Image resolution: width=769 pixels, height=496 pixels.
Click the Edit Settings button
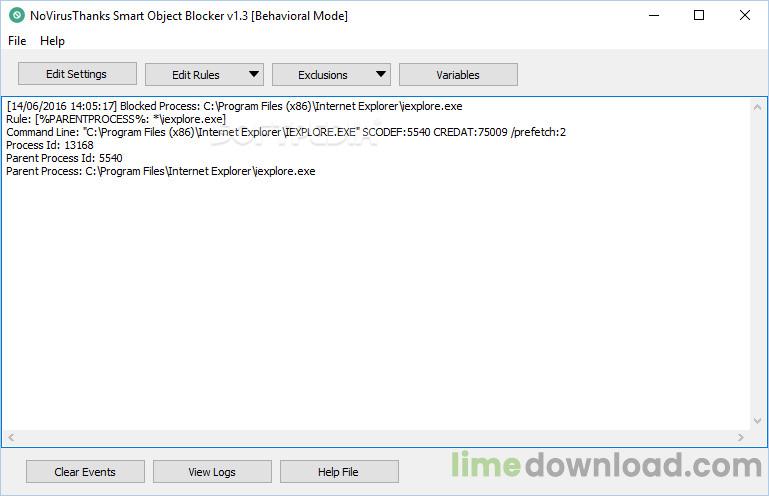point(77,74)
